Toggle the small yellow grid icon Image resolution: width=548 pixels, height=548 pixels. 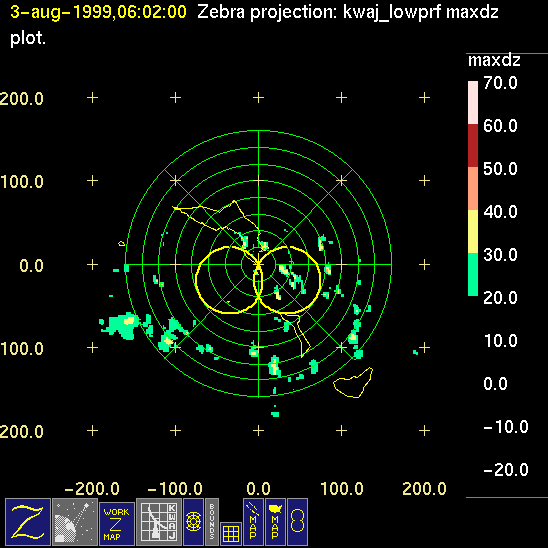click(231, 534)
